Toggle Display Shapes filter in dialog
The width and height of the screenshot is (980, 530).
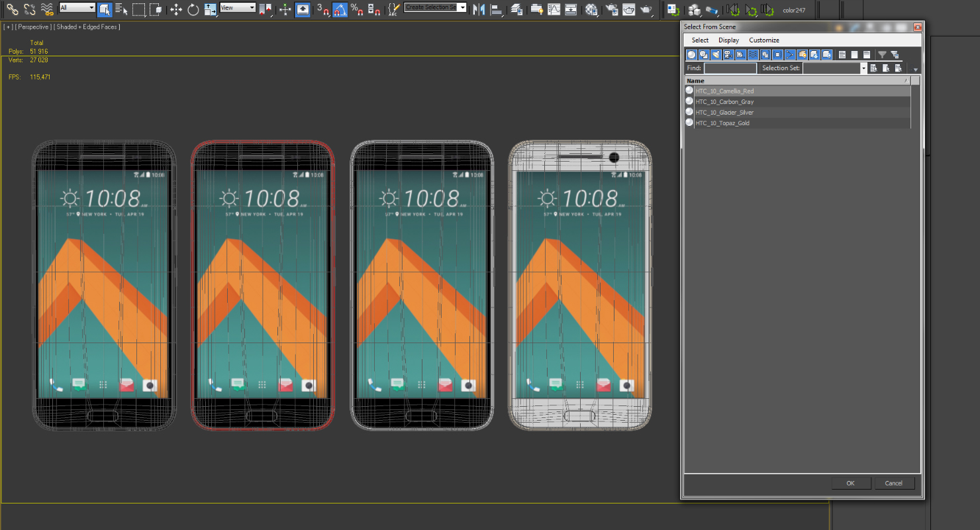coord(703,54)
